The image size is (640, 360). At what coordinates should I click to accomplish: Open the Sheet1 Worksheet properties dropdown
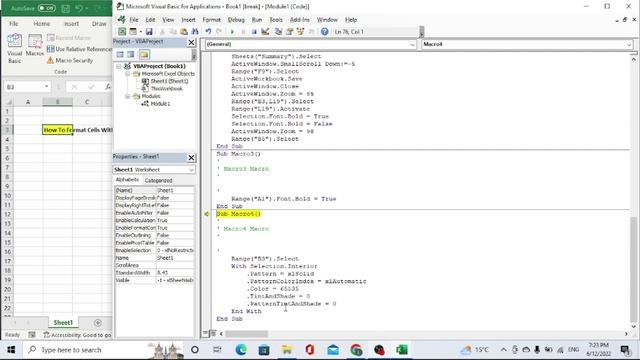(x=191, y=169)
